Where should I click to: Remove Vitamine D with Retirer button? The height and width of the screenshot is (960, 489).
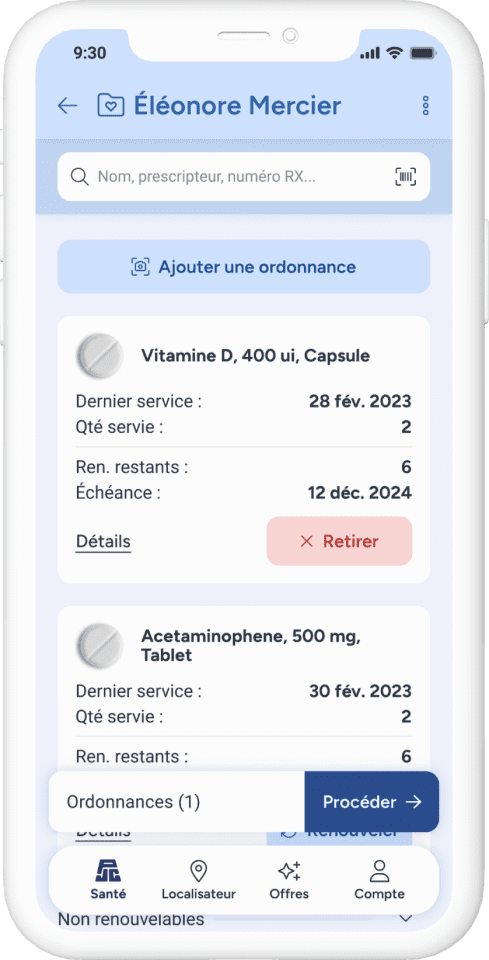[x=340, y=541]
